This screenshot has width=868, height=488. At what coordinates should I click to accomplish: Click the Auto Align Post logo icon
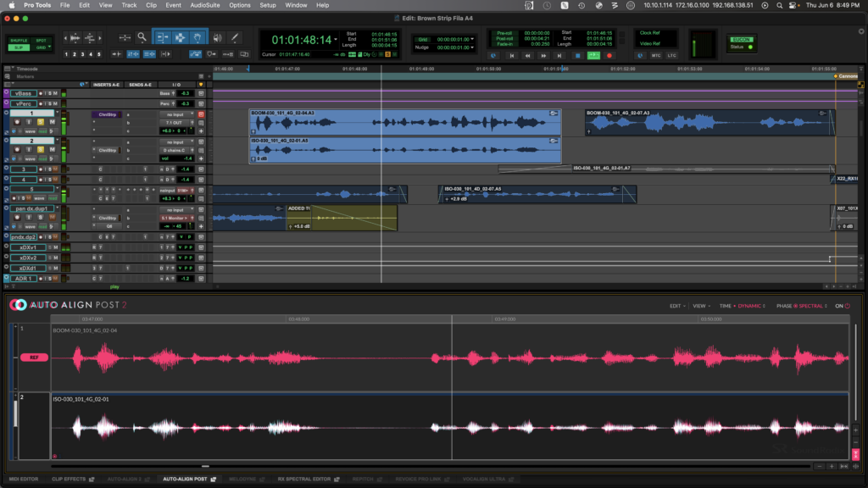tap(18, 305)
